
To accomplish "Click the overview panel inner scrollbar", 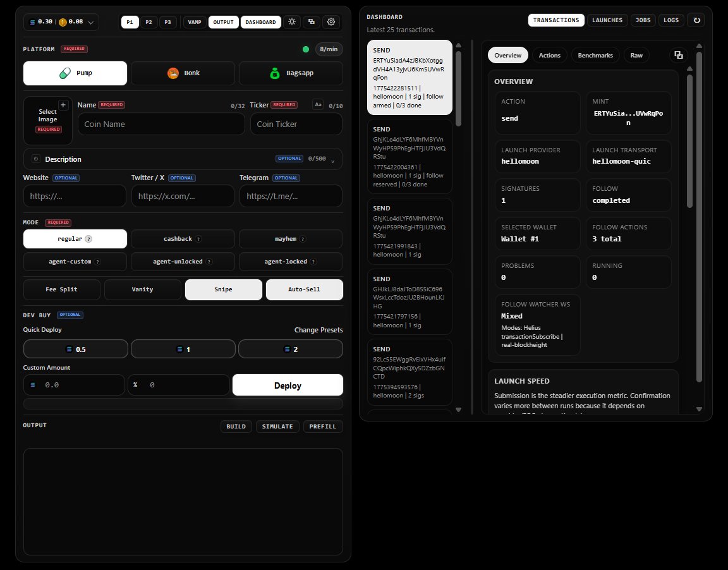I will (690, 141).
